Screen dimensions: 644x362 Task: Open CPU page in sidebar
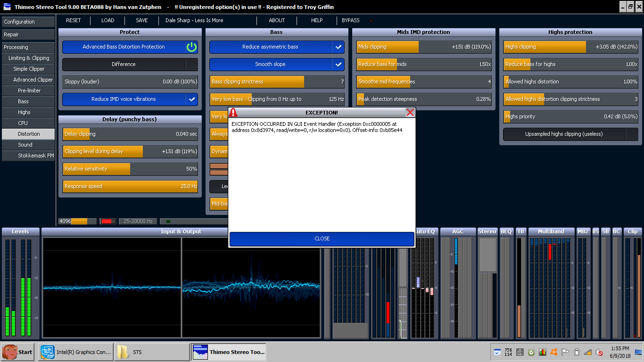pyautogui.click(x=28, y=123)
